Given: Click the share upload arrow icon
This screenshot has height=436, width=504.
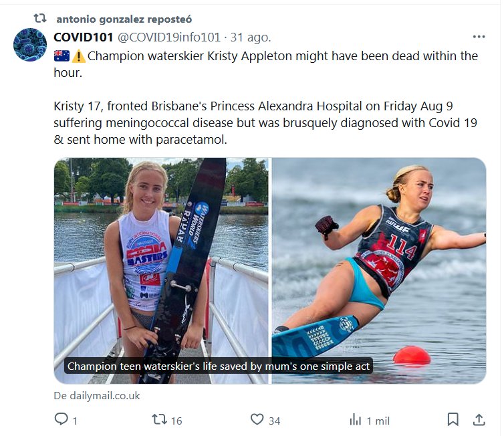Looking at the screenshot, I should [478, 419].
